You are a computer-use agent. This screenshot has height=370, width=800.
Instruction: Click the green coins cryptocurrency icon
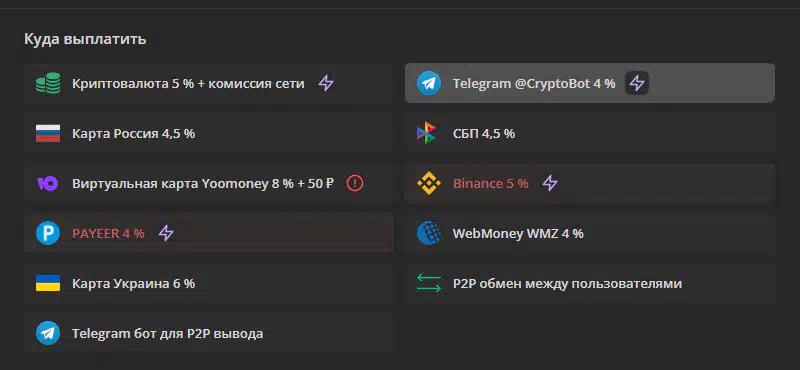48,83
